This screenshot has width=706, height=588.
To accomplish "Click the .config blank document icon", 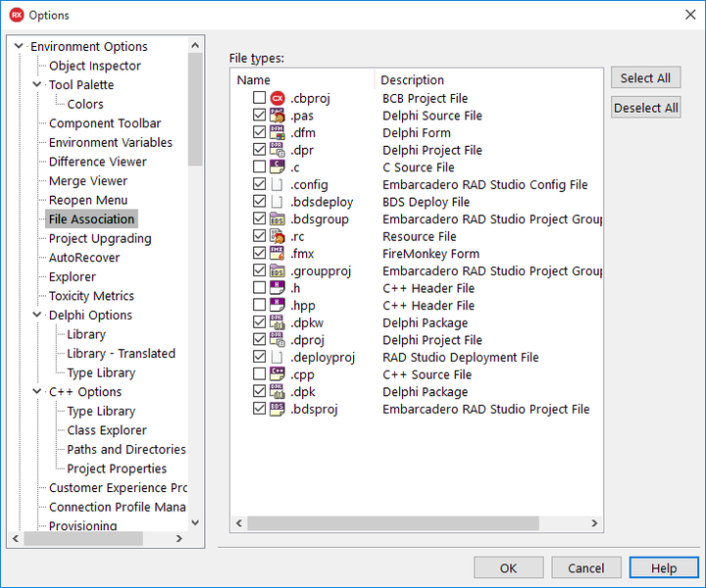I will pyautogui.click(x=277, y=184).
